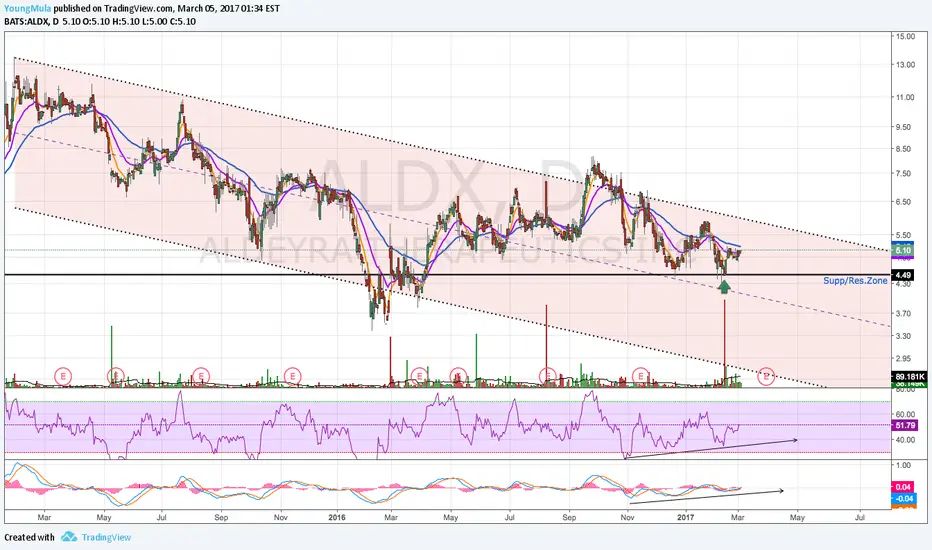Select the earnings E marker before Nov 2016
The height and width of the screenshot is (550, 932).
pyautogui.click(x=641, y=376)
